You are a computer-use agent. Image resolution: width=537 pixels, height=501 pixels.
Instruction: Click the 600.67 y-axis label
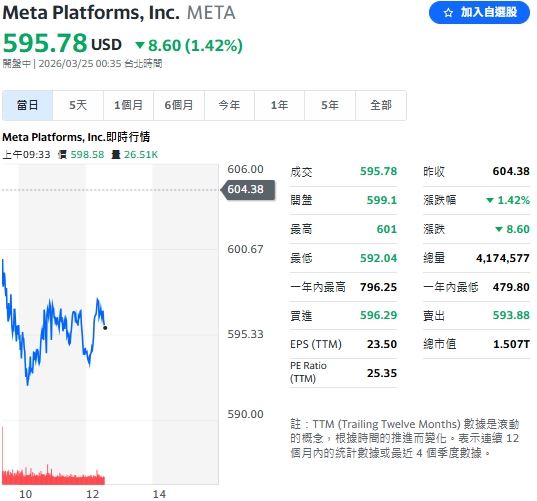coord(246,249)
